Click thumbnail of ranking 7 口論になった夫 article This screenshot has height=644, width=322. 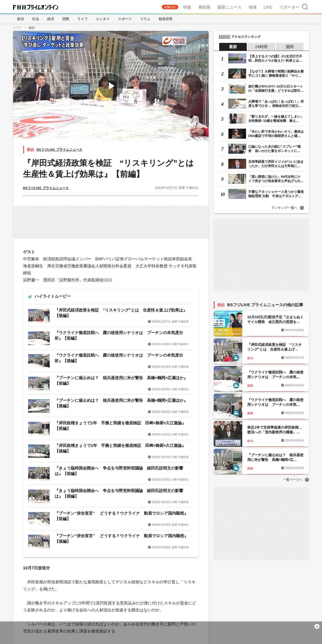click(237, 149)
